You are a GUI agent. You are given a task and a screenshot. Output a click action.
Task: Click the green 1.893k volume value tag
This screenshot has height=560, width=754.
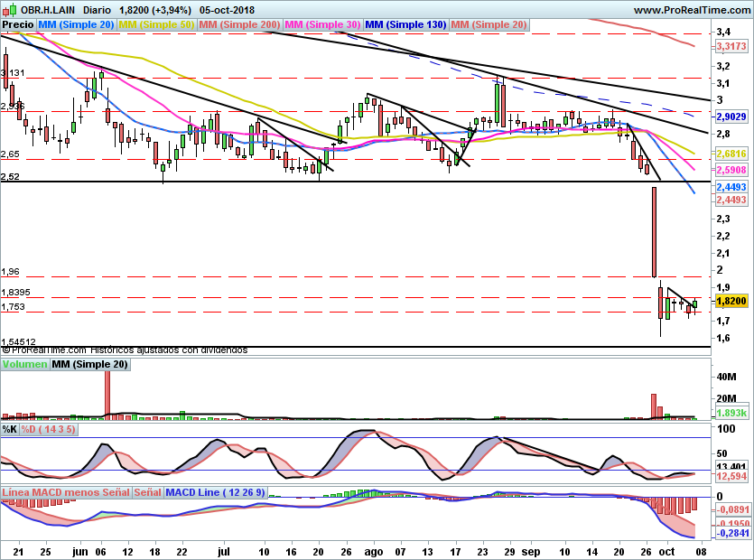[x=731, y=413]
